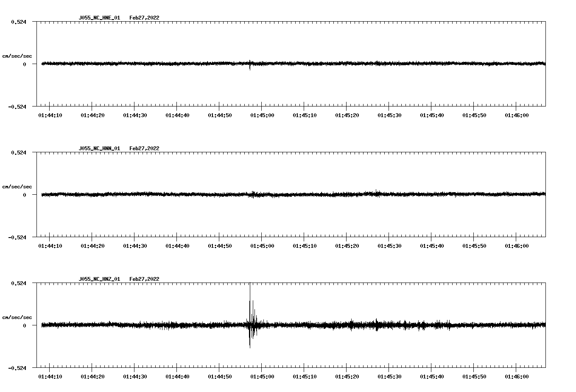Click 01:44:30 time label under HNZ plot

[x=135, y=377]
